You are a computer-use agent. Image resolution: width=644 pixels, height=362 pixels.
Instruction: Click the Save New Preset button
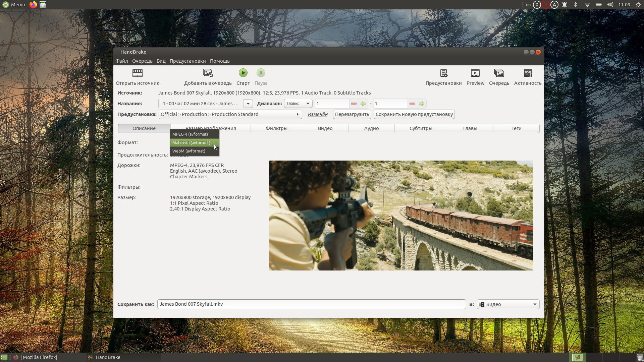(414, 114)
